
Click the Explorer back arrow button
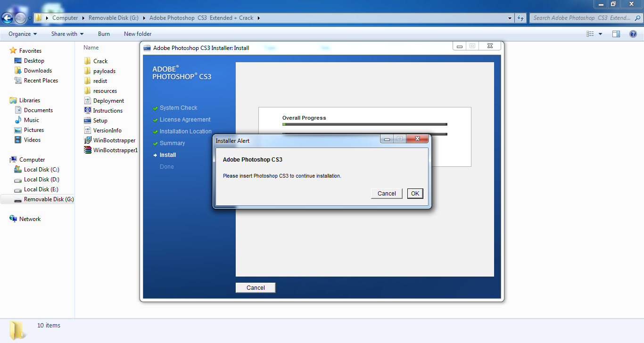tap(8, 18)
